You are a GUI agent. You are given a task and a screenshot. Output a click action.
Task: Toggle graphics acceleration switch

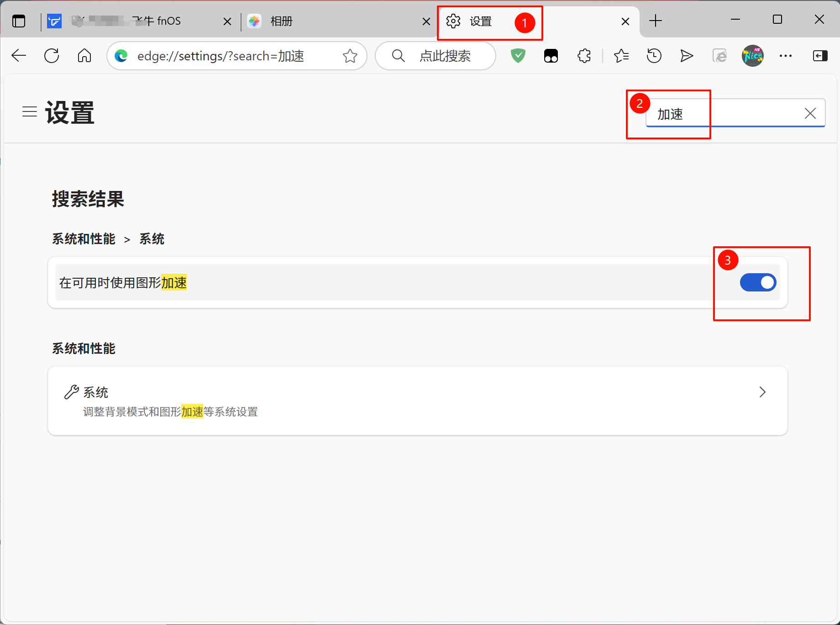[x=758, y=282]
